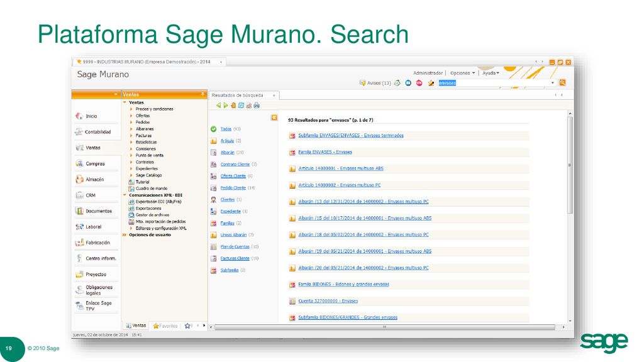This screenshot has height=362, width=644.
Task: Open the Fabricación module
Action: click(x=93, y=243)
